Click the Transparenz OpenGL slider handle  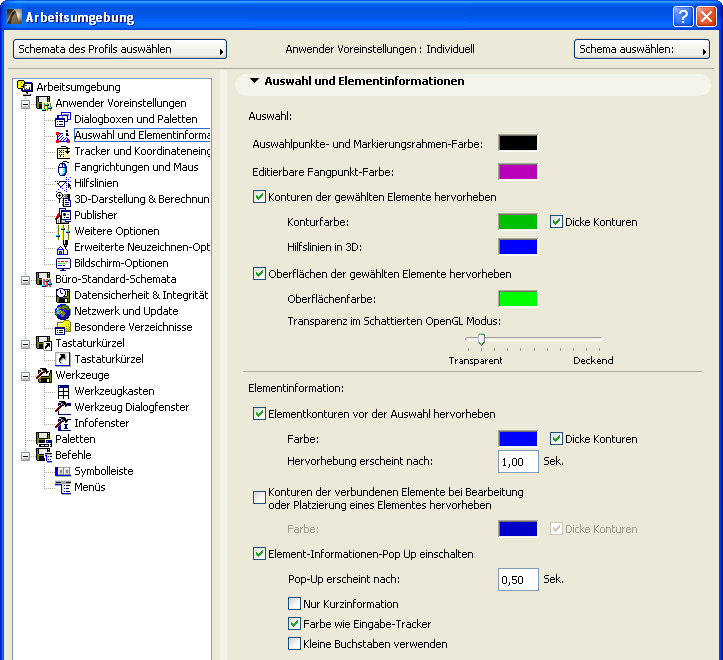pos(481,339)
